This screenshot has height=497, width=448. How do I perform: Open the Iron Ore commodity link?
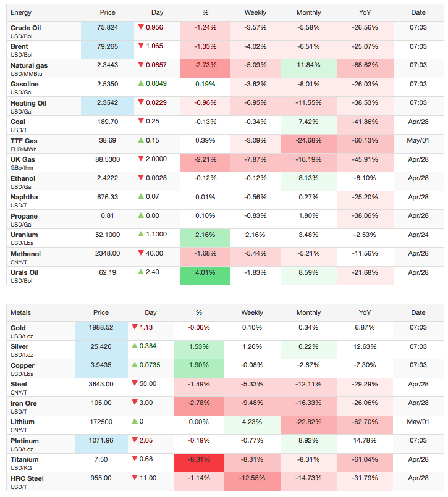pyautogui.click(x=23, y=403)
